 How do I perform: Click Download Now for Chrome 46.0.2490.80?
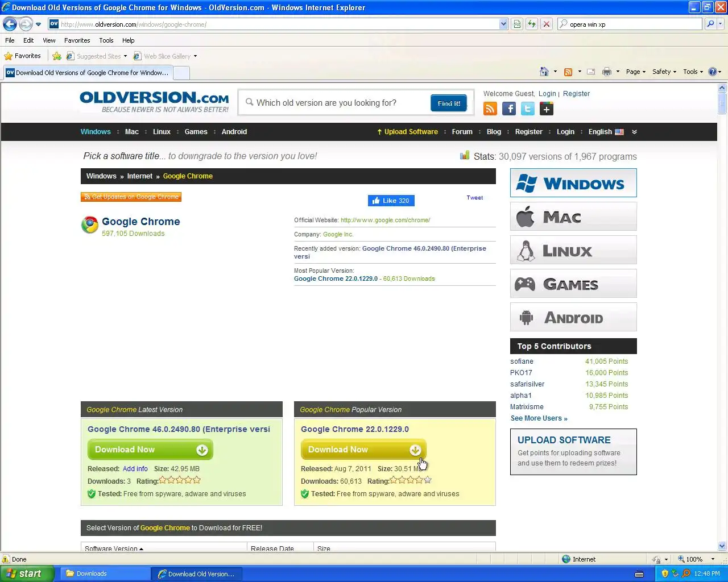(x=150, y=450)
